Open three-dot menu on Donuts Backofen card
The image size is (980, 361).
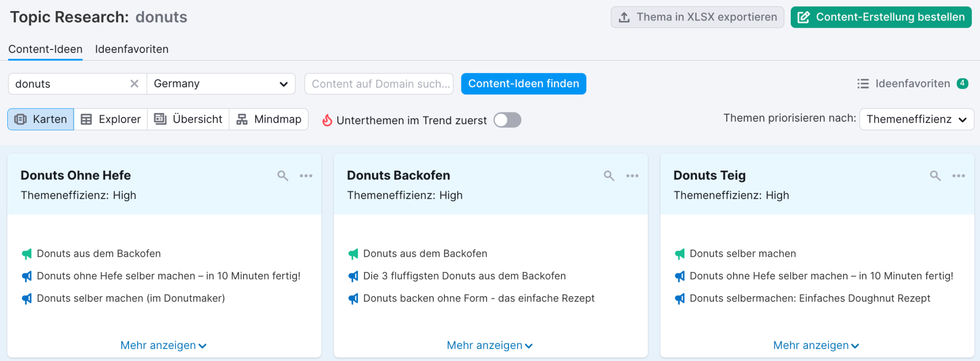pos(632,176)
